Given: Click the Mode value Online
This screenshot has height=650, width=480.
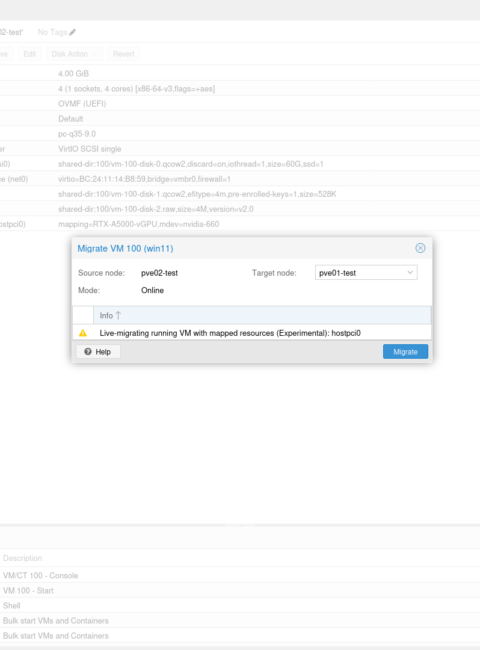Looking at the screenshot, I should point(152,290).
